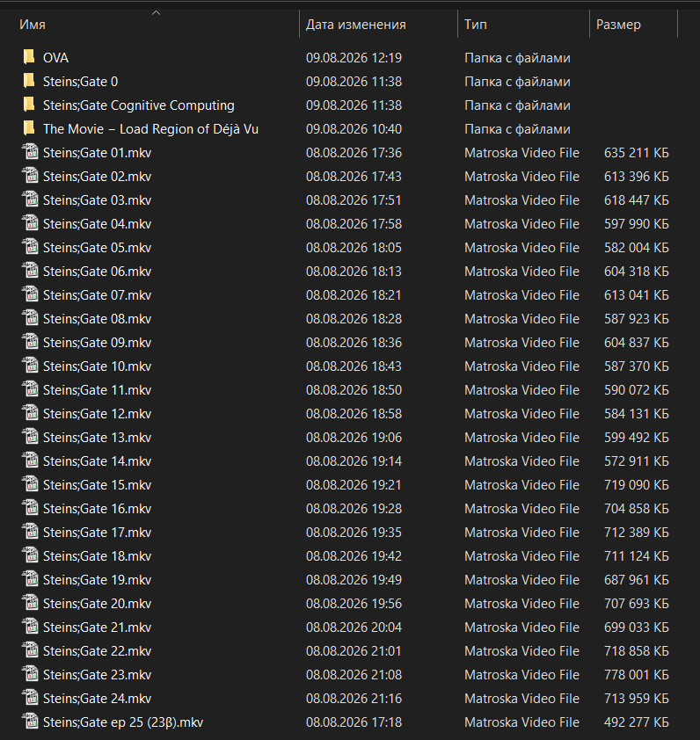700x740 pixels.
Task: Click the size 719 090 КБ
Action: pyautogui.click(x=636, y=484)
